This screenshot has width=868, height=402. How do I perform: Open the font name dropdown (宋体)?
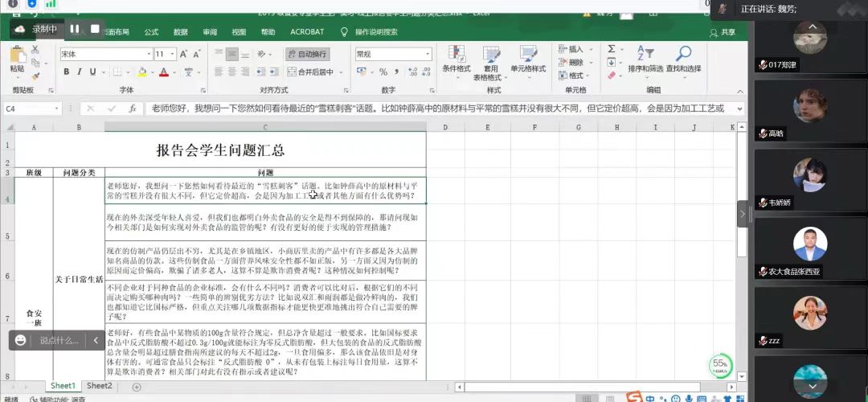(x=147, y=54)
